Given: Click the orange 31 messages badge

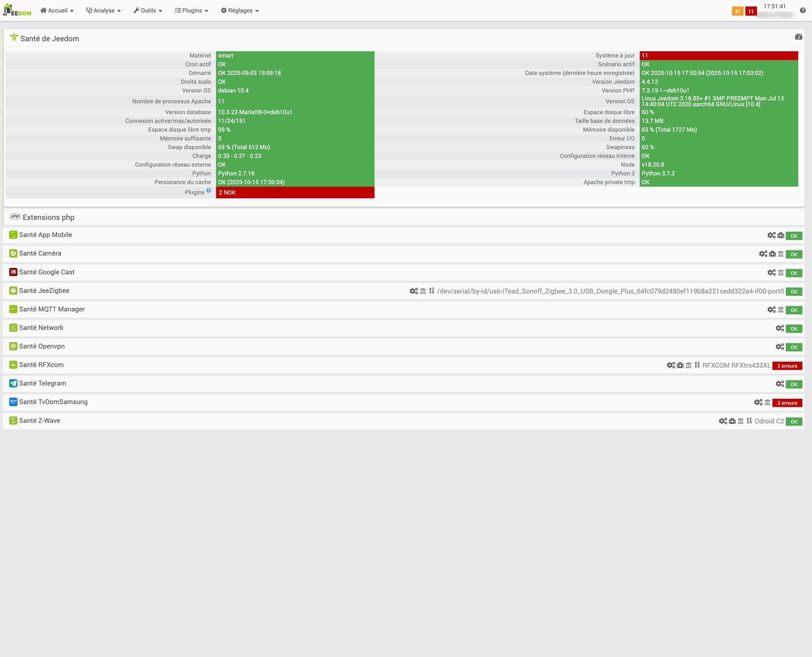Looking at the screenshot, I should click(x=737, y=11).
